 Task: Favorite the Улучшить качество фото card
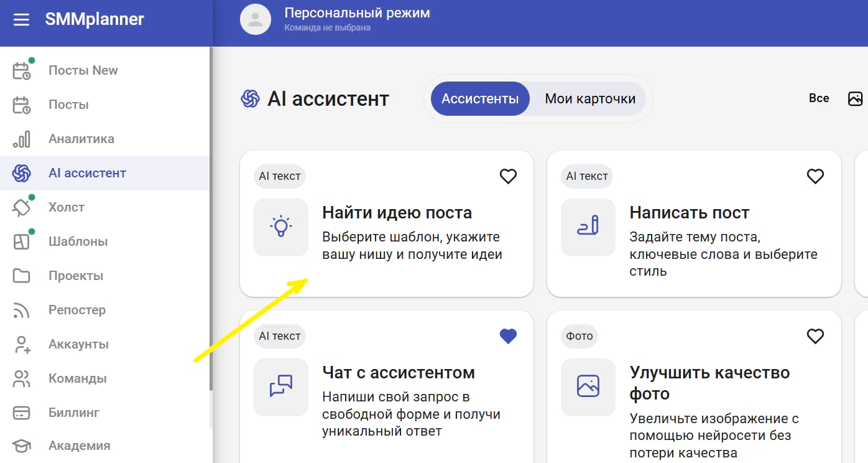click(x=815, y=336)
